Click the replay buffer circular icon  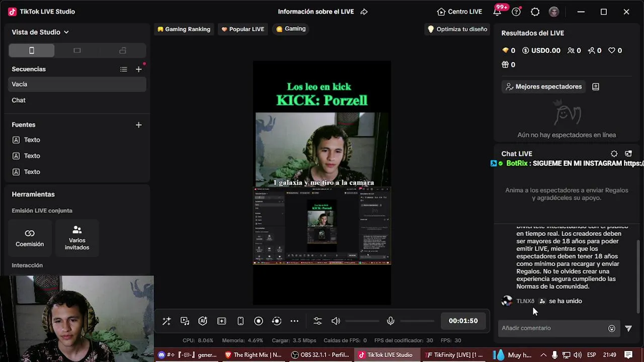tap(276, 321)
